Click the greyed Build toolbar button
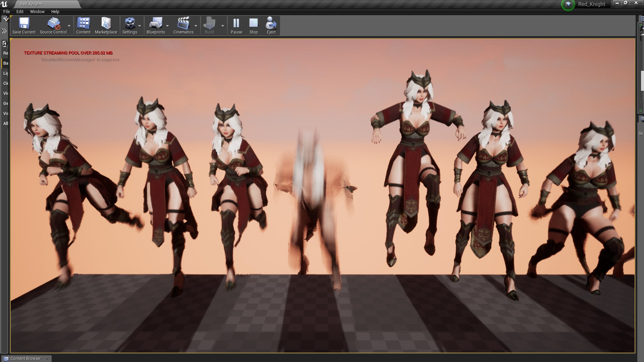Screen dimensions: 644x362 click(x=209, y=26)
